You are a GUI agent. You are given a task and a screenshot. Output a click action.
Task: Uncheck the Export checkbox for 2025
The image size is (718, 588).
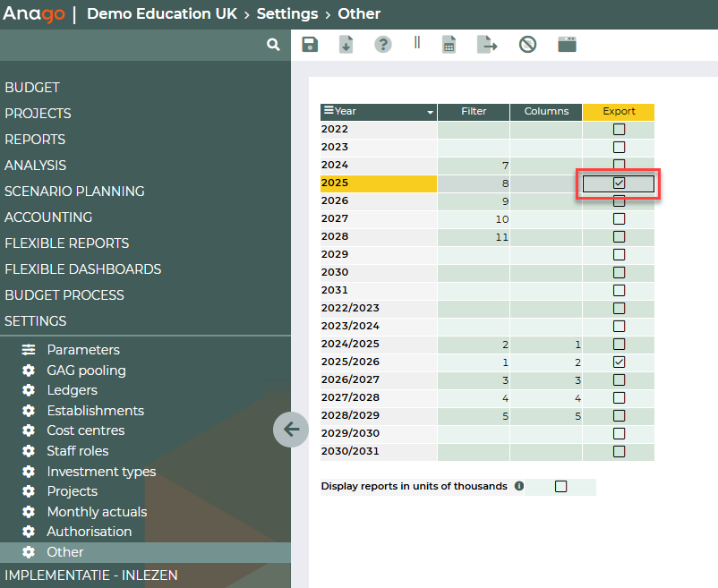click(619, 183)
